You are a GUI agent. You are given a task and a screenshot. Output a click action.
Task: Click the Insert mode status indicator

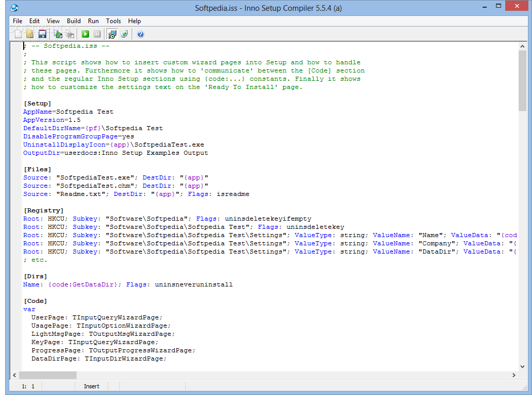tap(92, 386)
